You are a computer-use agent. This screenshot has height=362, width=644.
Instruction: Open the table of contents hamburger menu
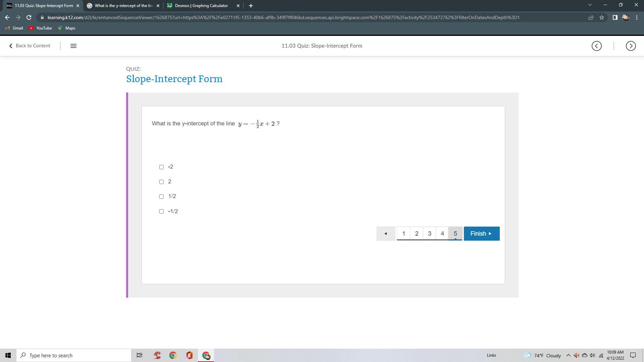point(73,46)
